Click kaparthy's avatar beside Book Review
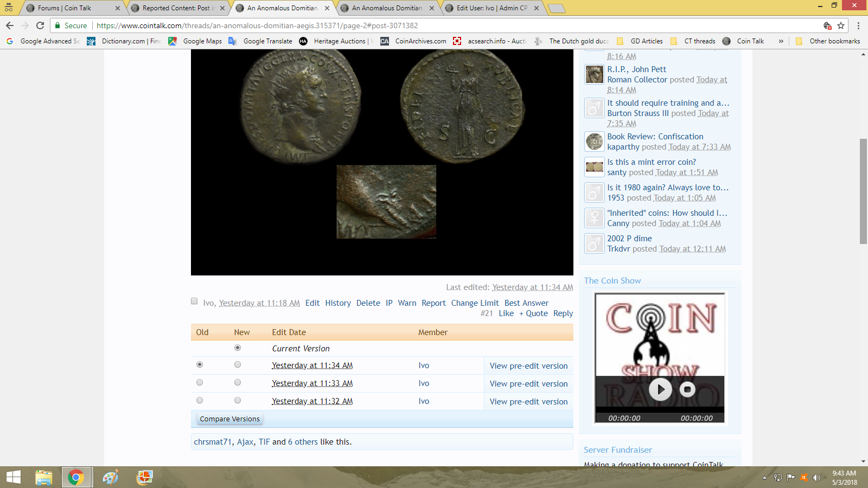This screenshot has width=868, height=488. 594,142
